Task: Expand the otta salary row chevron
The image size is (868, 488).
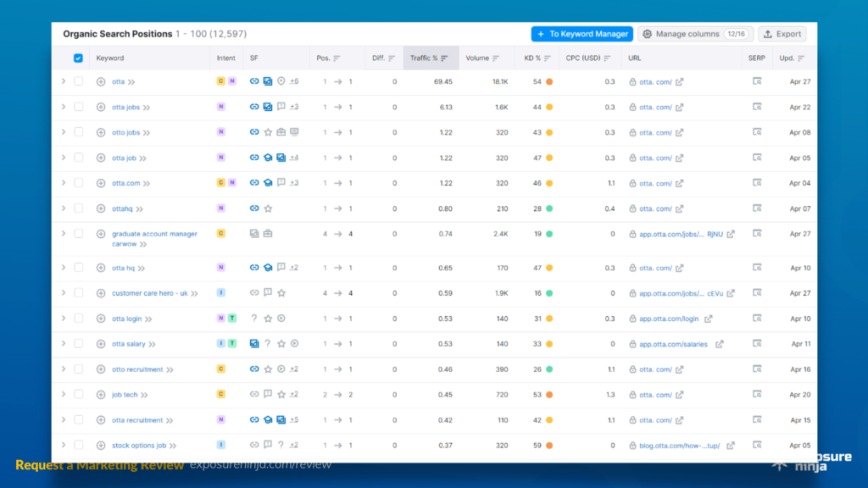Action: [x=64, y=344]
